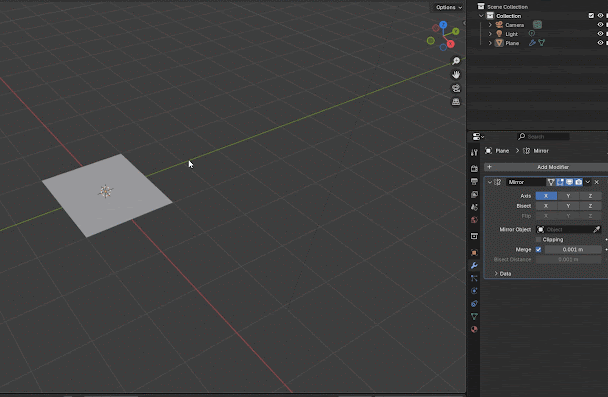
Task: Collapse the Mirror modifier panel
Action: (x=490, y=182)
